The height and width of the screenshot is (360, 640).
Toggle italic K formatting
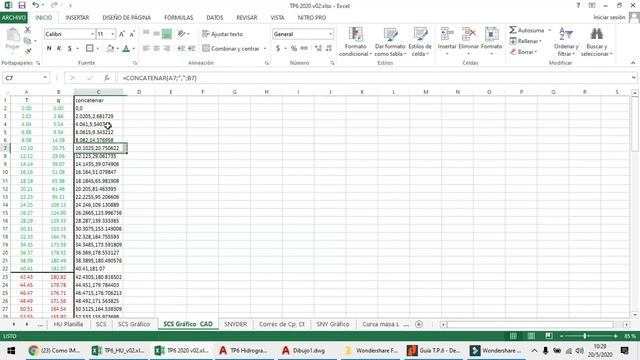click(59, 48)
